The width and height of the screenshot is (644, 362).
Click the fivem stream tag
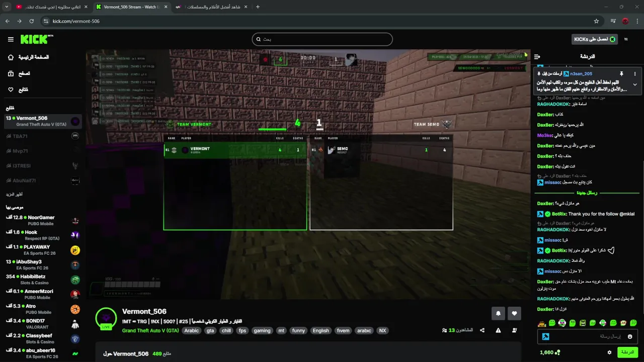click(x=343, y=331)
